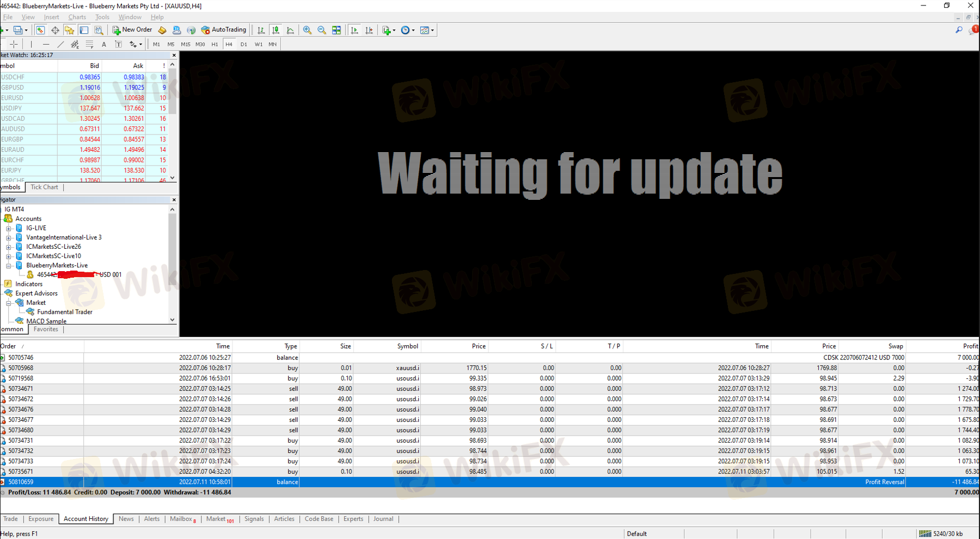This screenshot has width=980, height=539.
Task: Open the Strategy Tester icon
Action: [x=99, y=30]
